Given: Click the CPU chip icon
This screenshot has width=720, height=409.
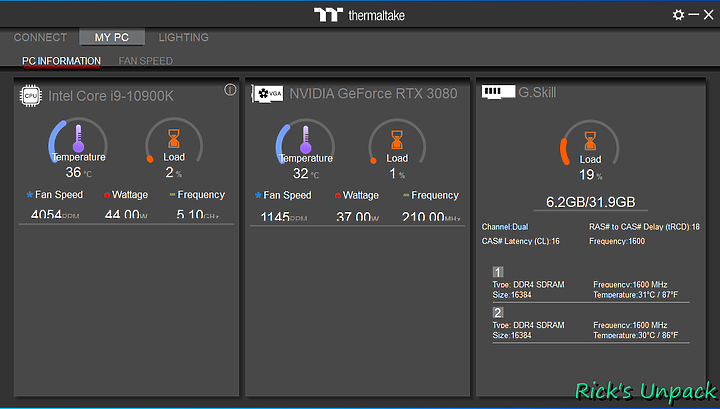Looking at the screenshot, I should point(31,96).
